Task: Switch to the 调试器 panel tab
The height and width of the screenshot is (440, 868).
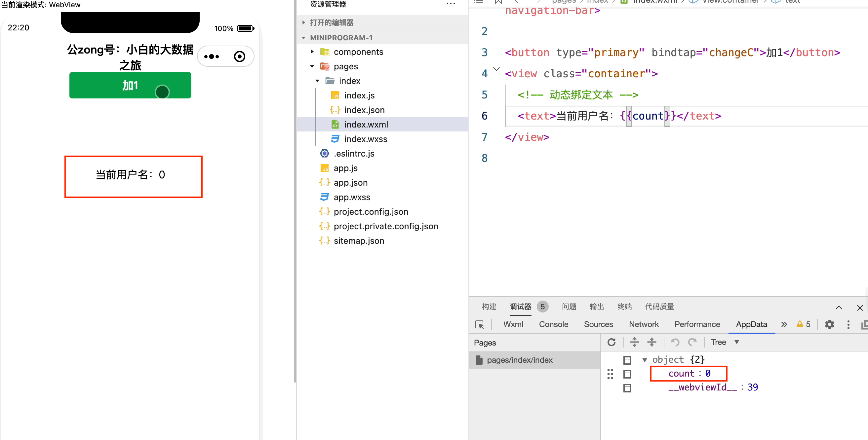Action: click(520, 307)
